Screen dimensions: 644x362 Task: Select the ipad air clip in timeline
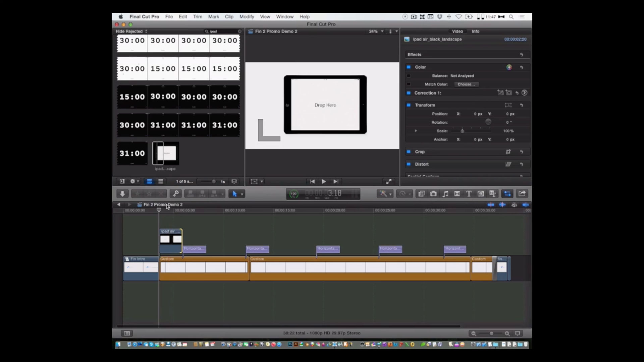[x=171, y=241]
